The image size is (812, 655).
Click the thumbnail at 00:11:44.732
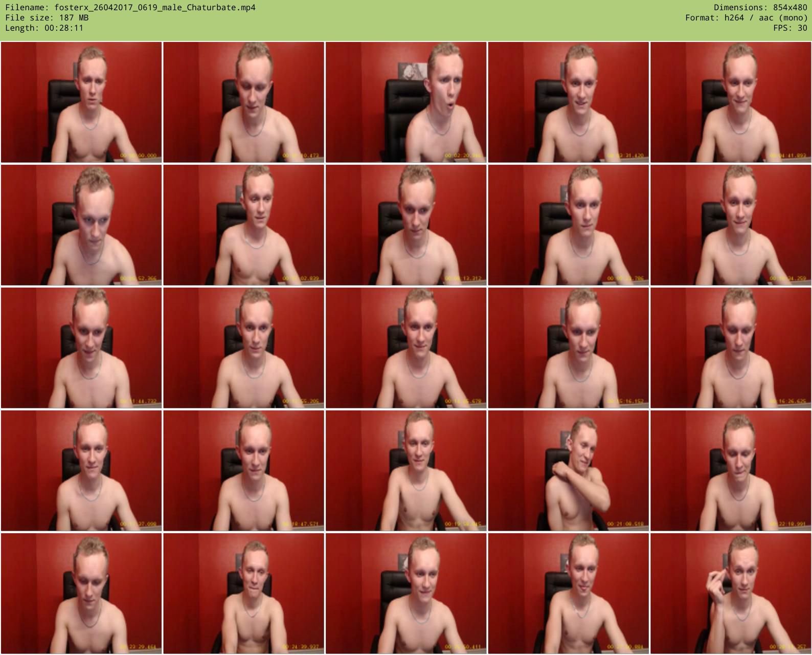point(81,348)
